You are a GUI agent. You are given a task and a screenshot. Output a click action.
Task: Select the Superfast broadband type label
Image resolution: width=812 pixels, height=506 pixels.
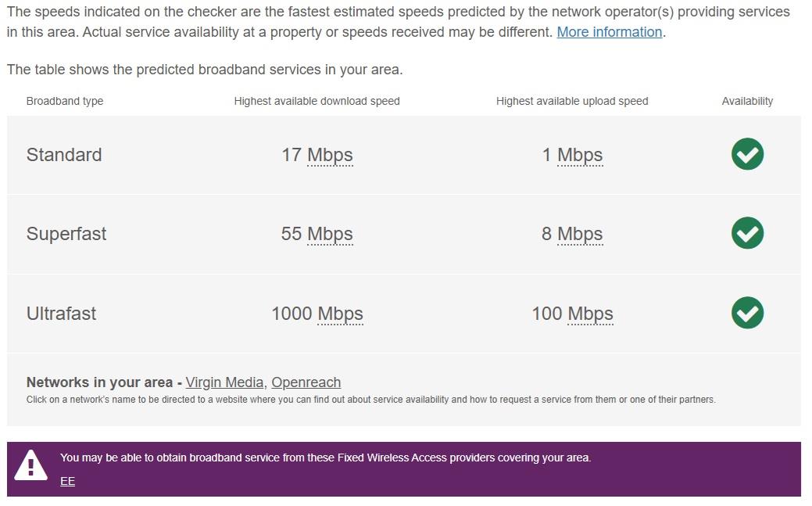66,234
